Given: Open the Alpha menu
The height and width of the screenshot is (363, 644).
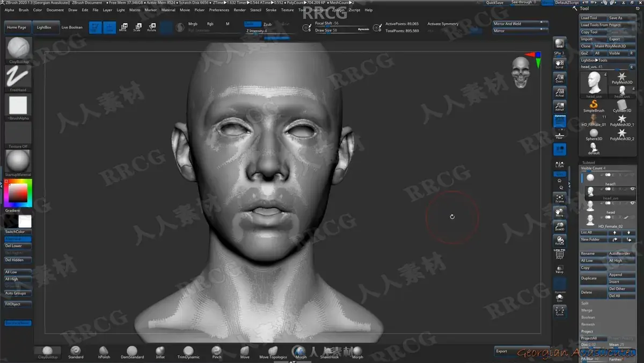Looking at the screenshot, I should point(10,10).
